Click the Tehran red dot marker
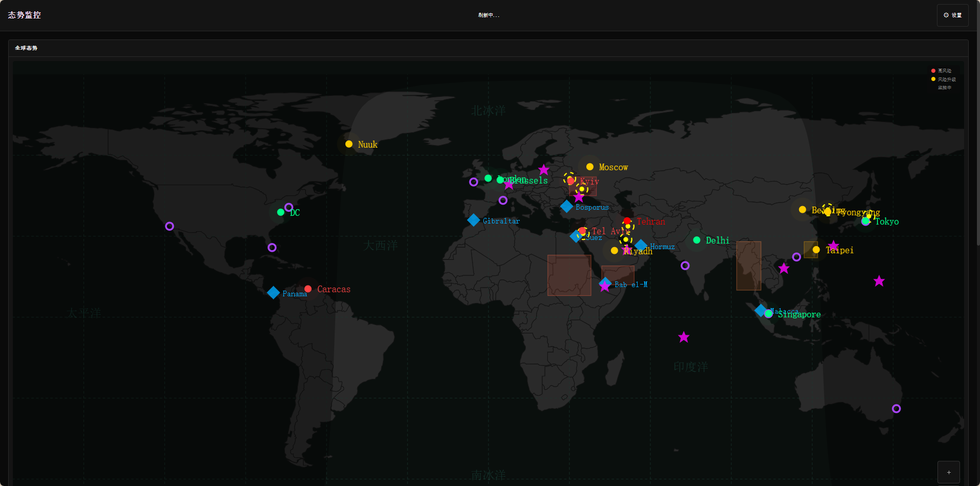 tap(627, 221)
